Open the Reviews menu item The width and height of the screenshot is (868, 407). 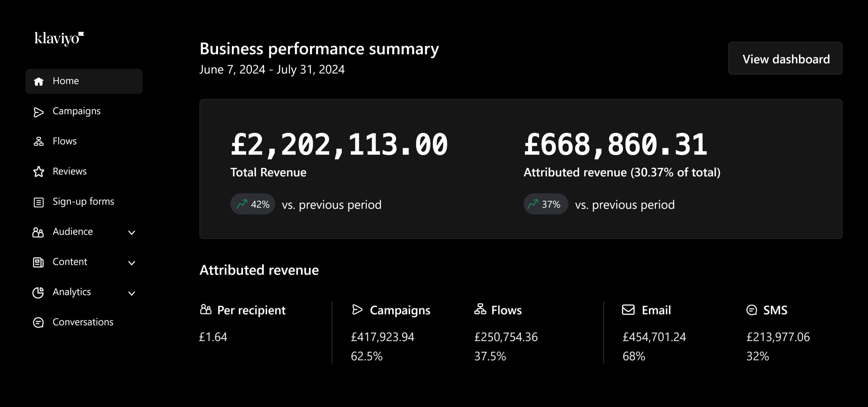coord(70,171)
